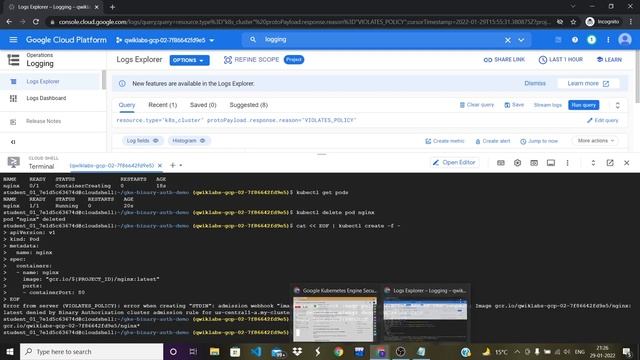640x360 pixels.
Task: Open the OPTIONS dropdown button
Action: pos(189,60)
